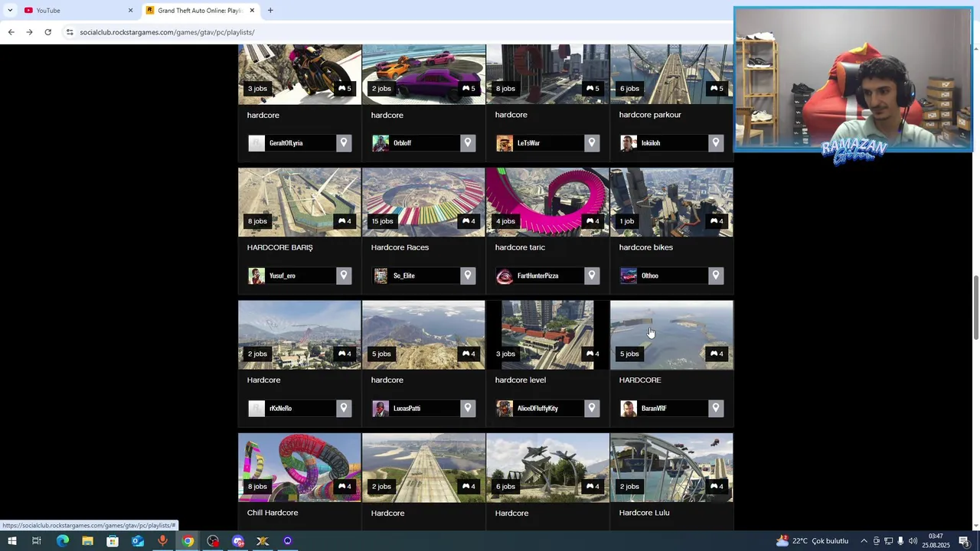This screenshot has width=980, height=551.
Task: Close the YouTube tab
Action: coord(130,10)
